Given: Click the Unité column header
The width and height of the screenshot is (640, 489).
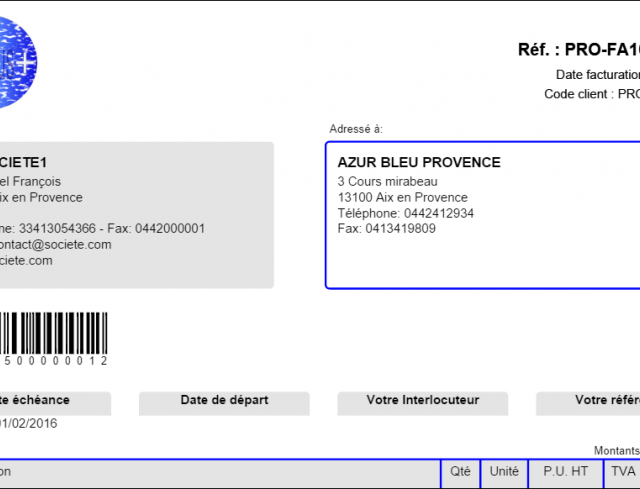Looking at the screenshot, I should [504, 471].
